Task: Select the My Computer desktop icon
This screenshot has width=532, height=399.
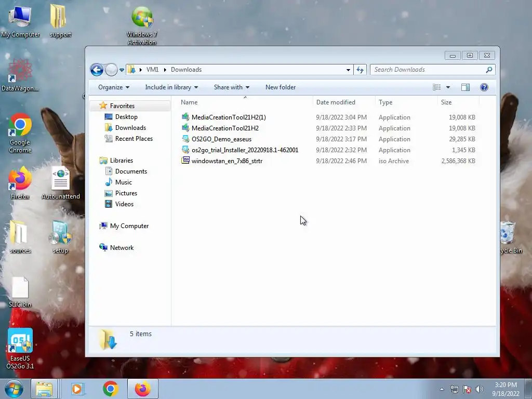Action: 20,21
